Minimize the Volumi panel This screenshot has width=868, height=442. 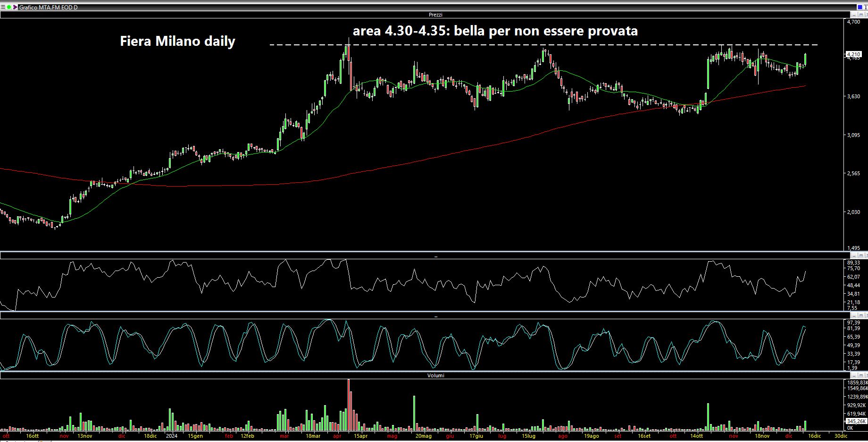coord(854,375)
